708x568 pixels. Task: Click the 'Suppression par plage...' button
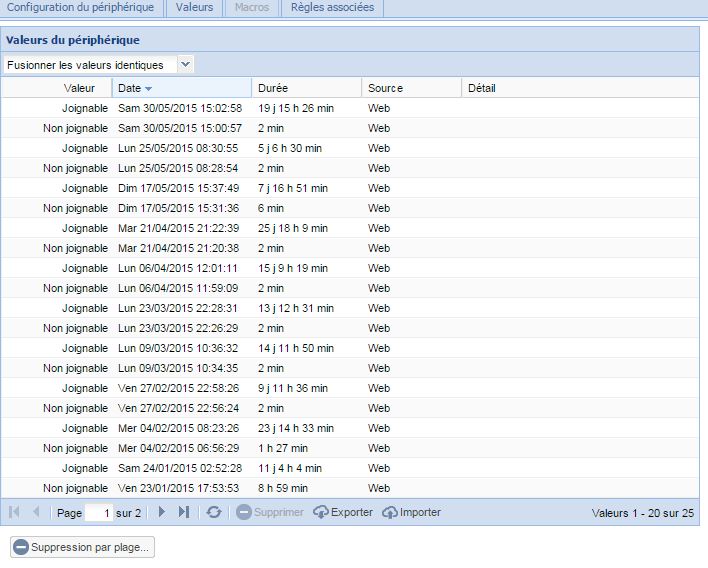point(82,547)
